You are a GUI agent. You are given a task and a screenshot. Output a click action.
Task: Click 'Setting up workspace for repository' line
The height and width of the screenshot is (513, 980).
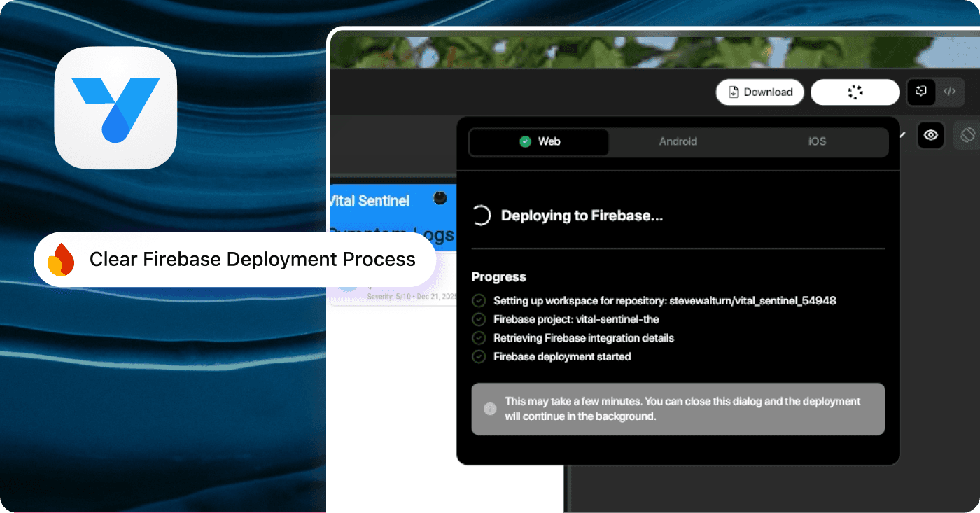click(x=665, y=301)
